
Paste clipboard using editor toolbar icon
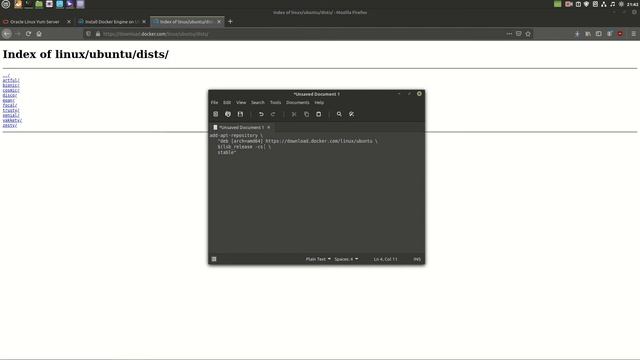click(x=318, y=114)
